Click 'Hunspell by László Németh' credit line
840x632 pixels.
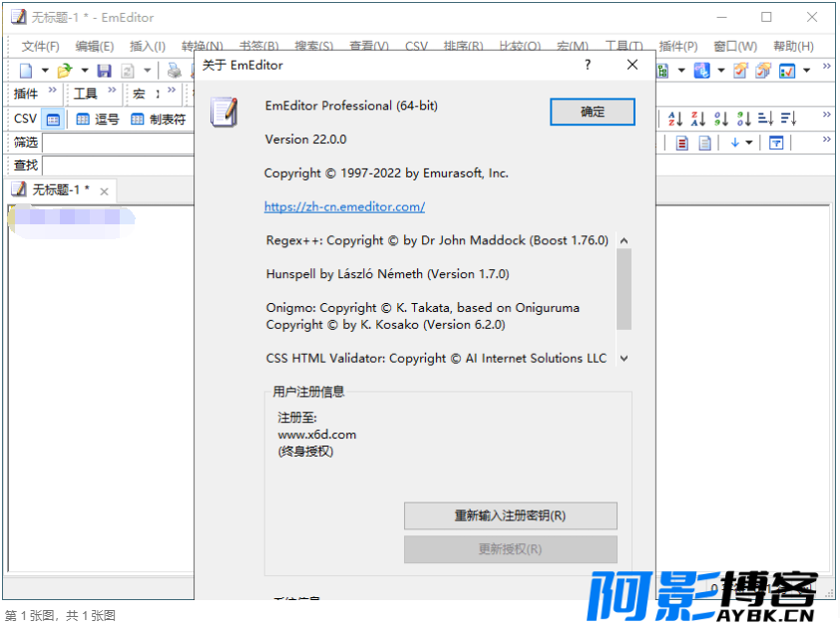pos(388,274)
